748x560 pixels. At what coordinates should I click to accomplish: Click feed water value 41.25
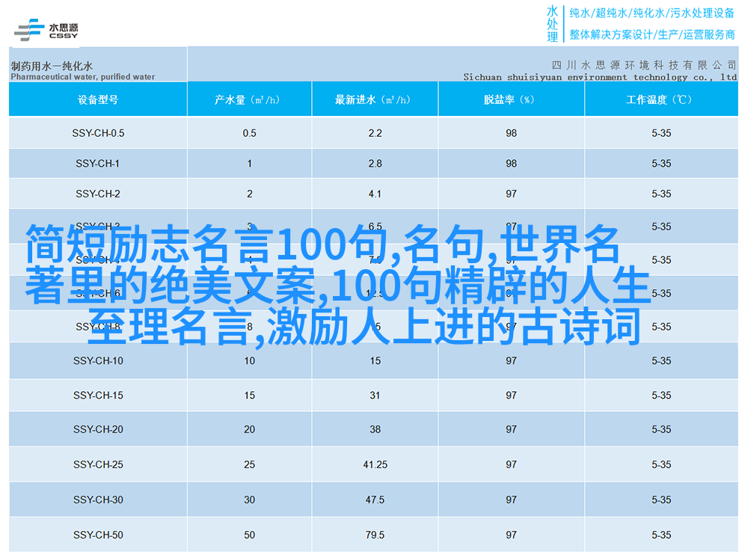(x=375, y=464)
